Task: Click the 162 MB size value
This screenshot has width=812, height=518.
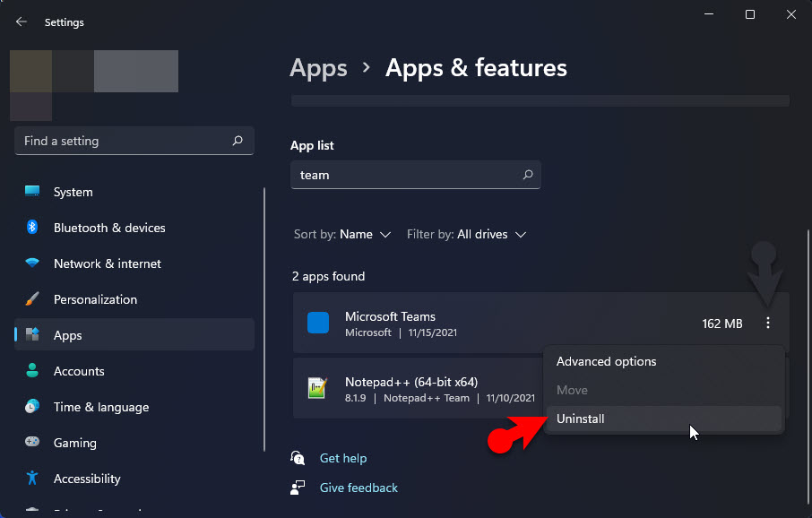Action: click(721, 324)
